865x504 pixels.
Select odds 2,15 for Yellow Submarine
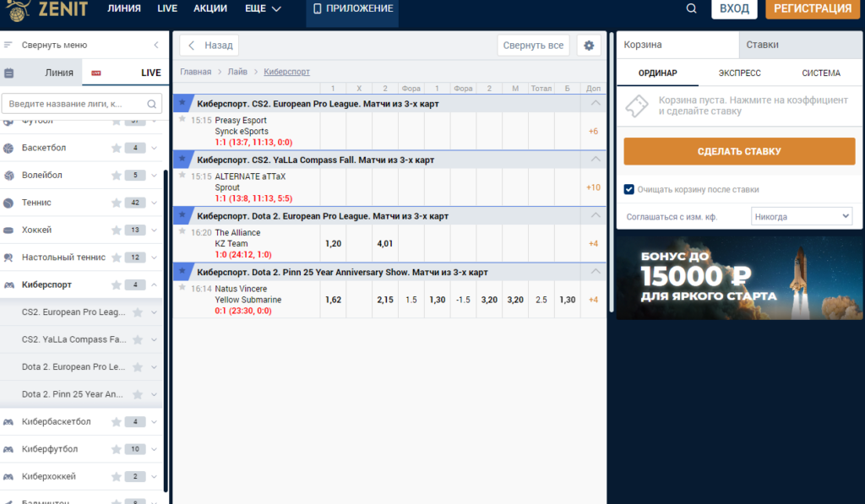385,300
